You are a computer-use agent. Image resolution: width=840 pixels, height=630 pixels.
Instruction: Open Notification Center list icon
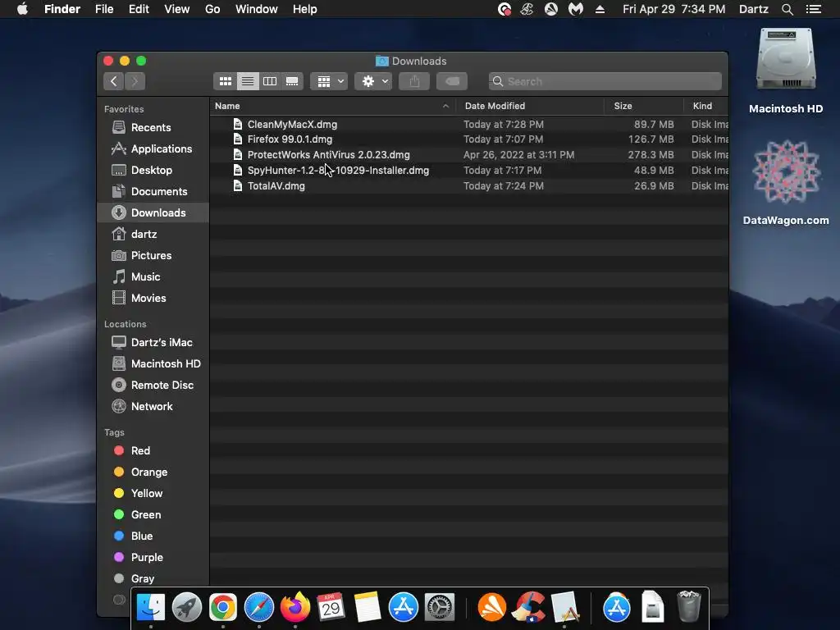pyautogui.click(x=814, y=9)
